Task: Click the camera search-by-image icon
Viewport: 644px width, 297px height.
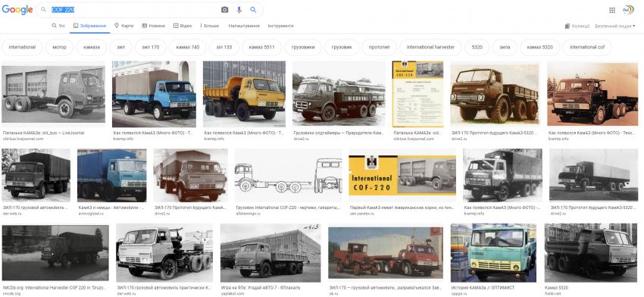Action: pos(225,10)
